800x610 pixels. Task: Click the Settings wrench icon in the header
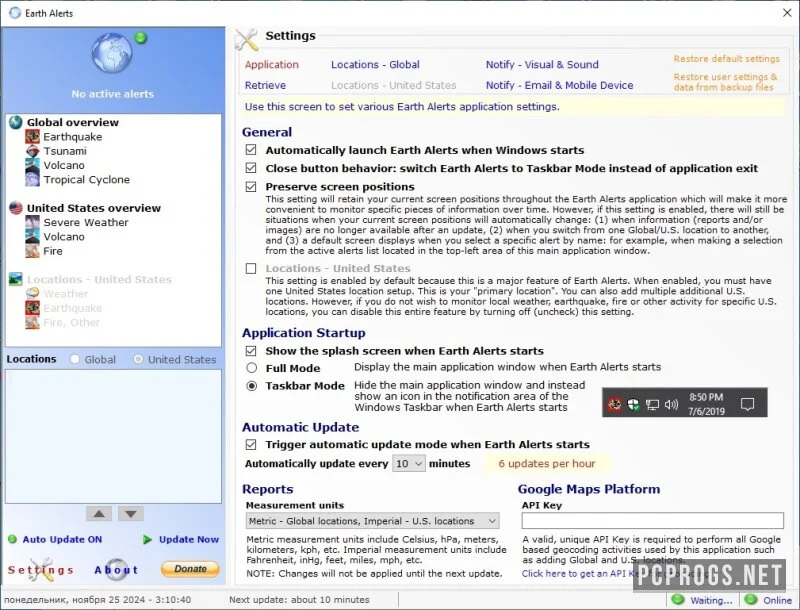pos(247,40)
